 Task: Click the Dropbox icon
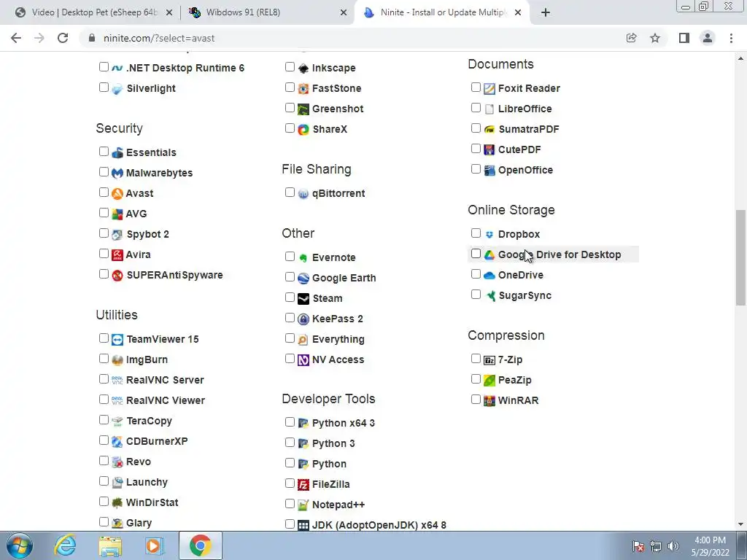click(x=489, y=234)
